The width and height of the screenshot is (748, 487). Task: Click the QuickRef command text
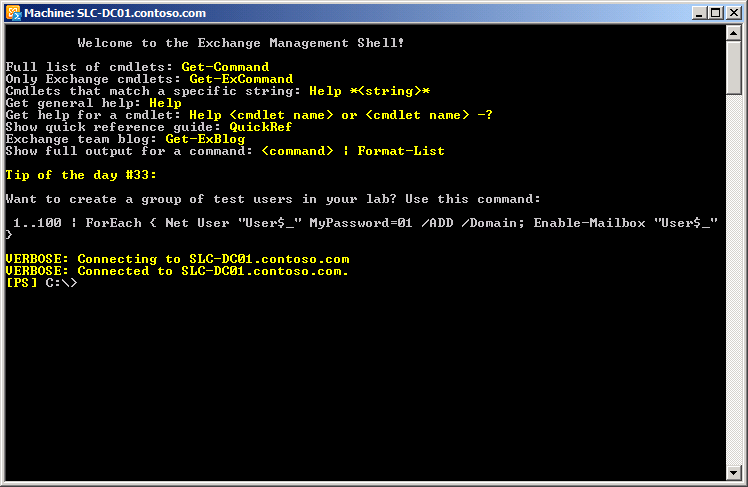(x=260, y=127)
